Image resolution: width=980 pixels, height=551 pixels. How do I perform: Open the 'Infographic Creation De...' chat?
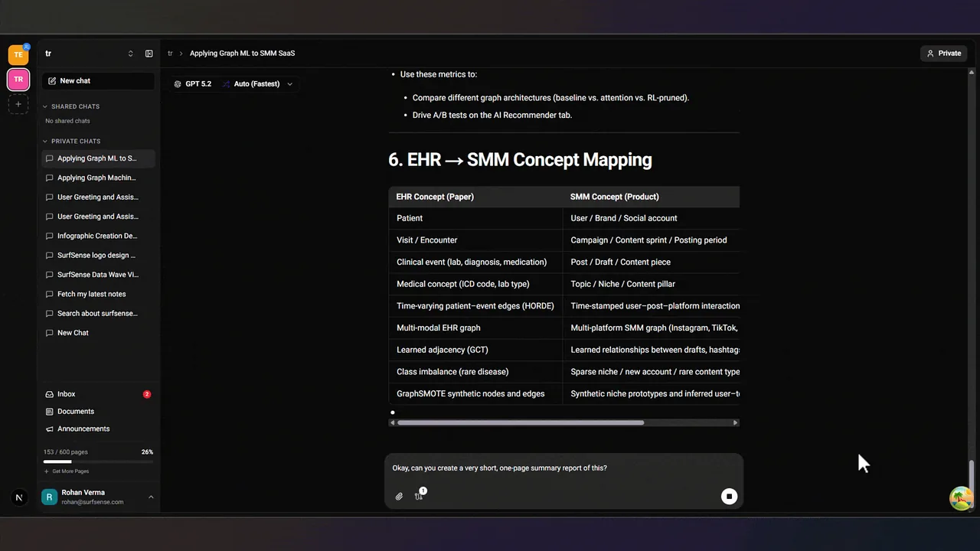point(99,236)
